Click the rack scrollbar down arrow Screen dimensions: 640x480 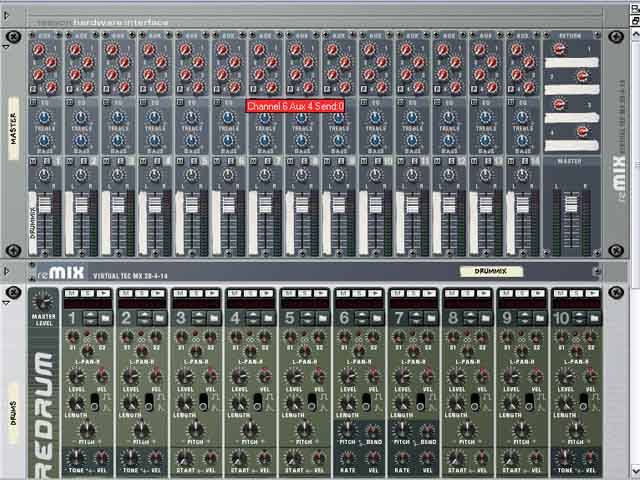636,469
